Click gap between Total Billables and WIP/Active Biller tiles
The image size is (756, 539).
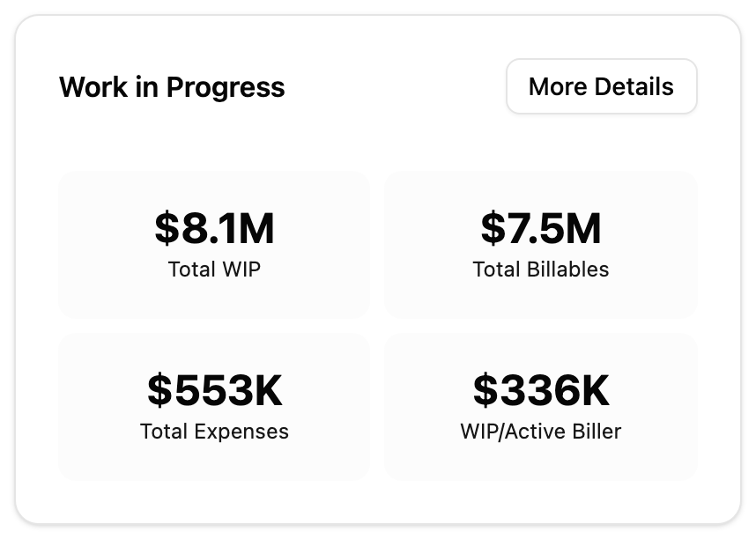(x=540, y=325)
